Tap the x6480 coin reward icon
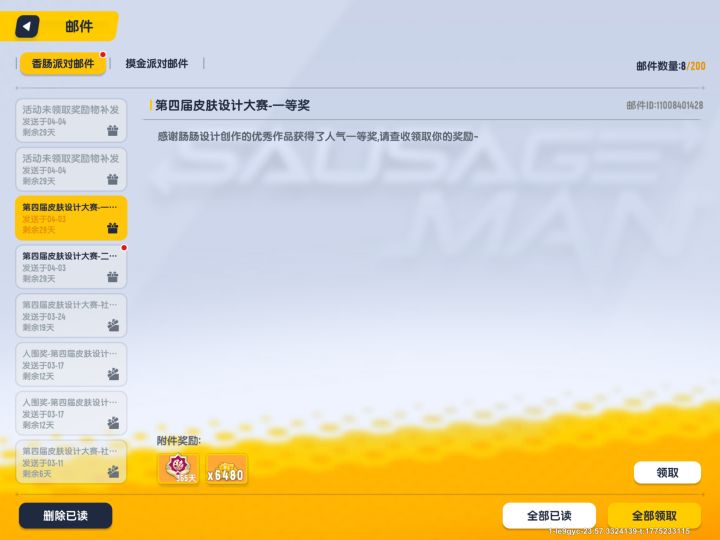The height and width of the screenshot is (540, 720). tap(226, 469)
